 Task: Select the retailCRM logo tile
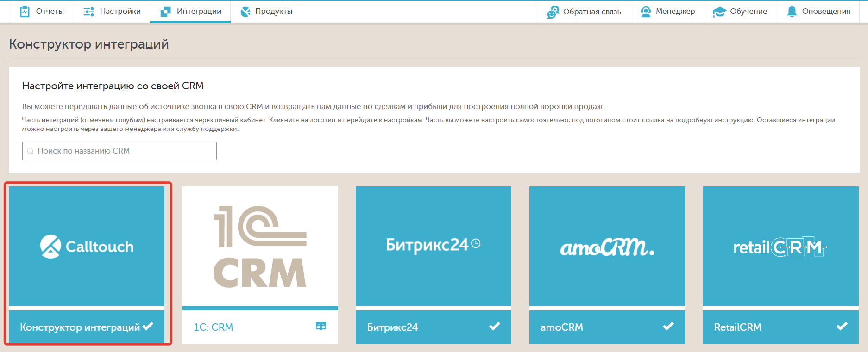coord(780,246)
